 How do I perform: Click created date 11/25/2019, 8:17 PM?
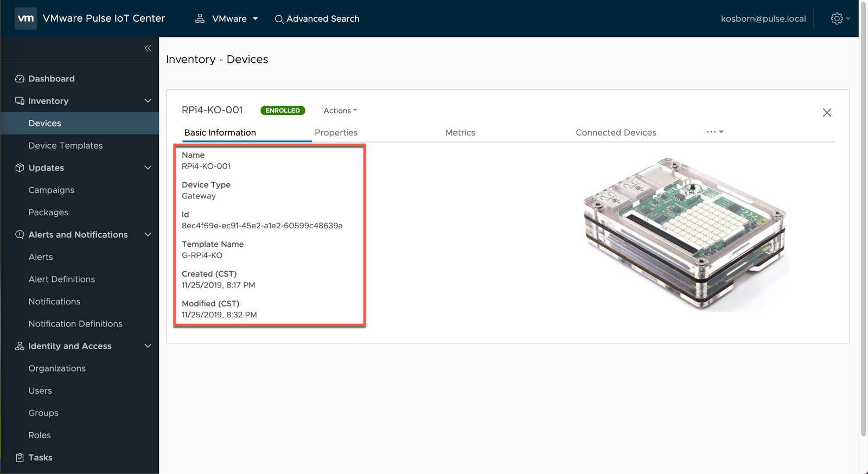point(218,285)
